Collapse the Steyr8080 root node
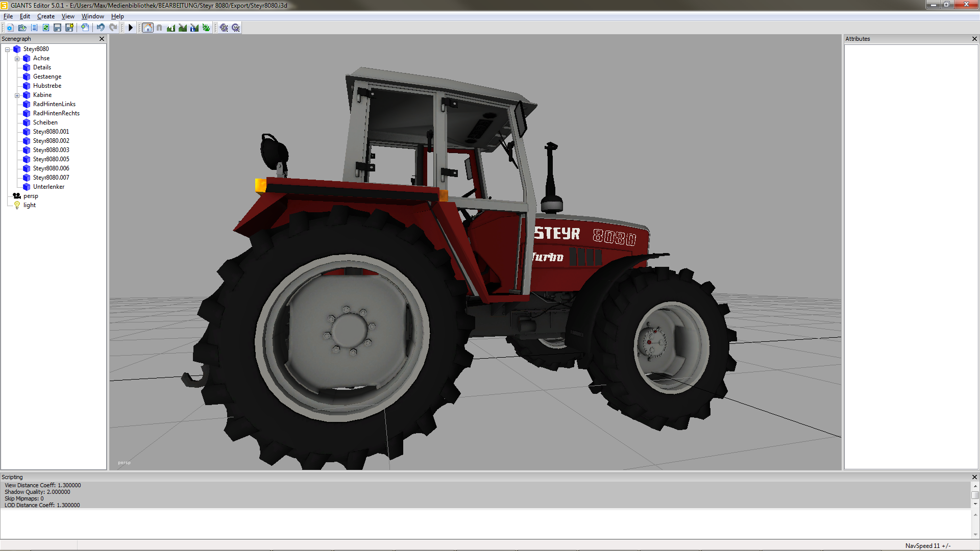Screen dimensions: 980x551 pos(8,49)
